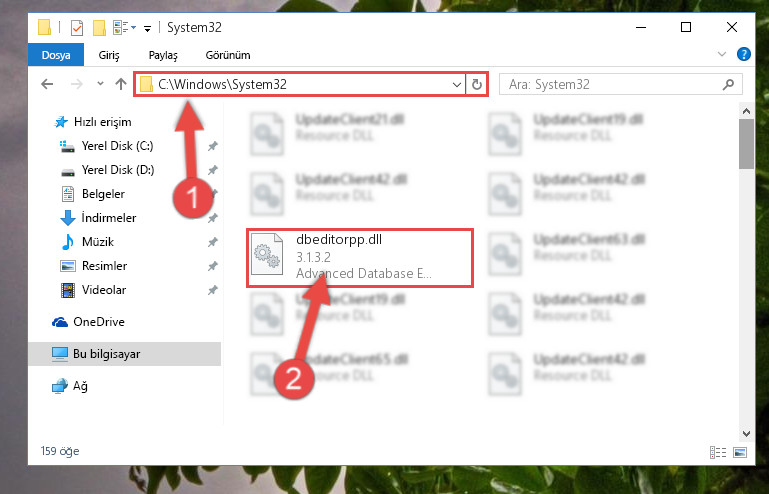Open İndirmeler in the navigation pane

point(109,218)
